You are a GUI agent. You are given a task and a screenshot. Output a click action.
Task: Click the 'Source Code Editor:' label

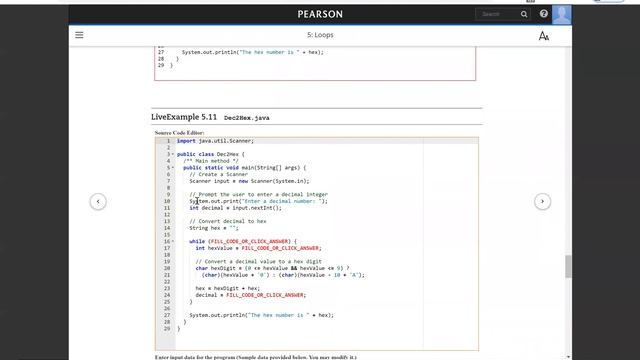[x=180, y=133]
